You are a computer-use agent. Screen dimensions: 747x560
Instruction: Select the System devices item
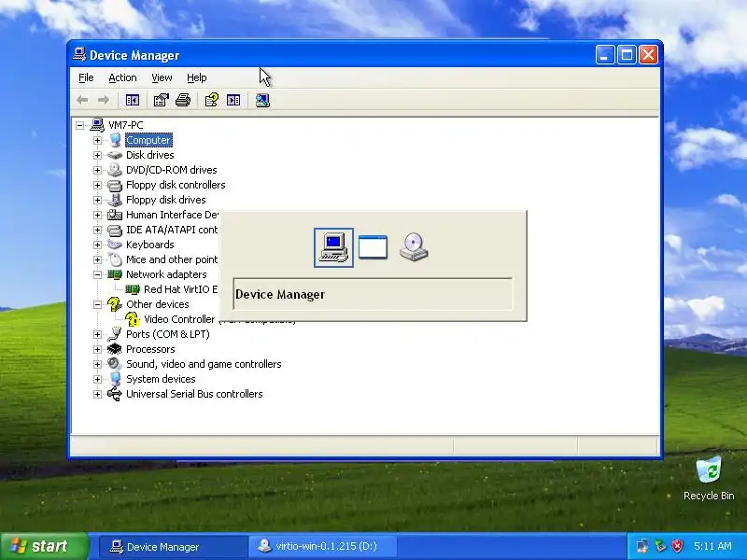pos(161,379)
